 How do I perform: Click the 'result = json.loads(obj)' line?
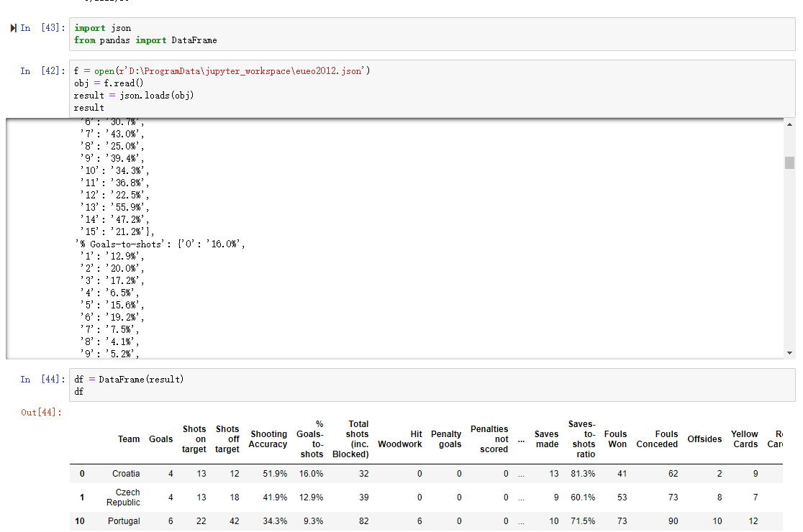[x=134, y=96]
